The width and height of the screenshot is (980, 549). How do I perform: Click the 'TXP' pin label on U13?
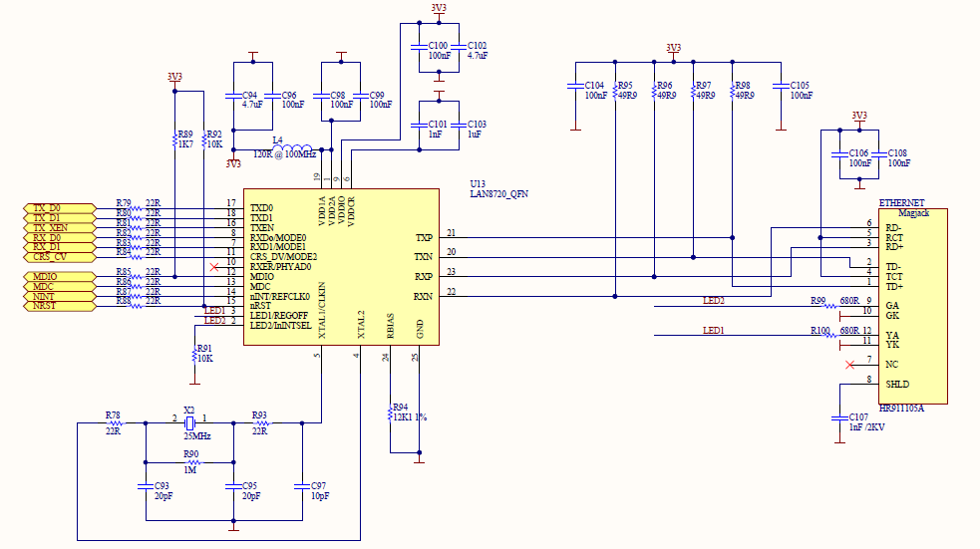(424, 238)
